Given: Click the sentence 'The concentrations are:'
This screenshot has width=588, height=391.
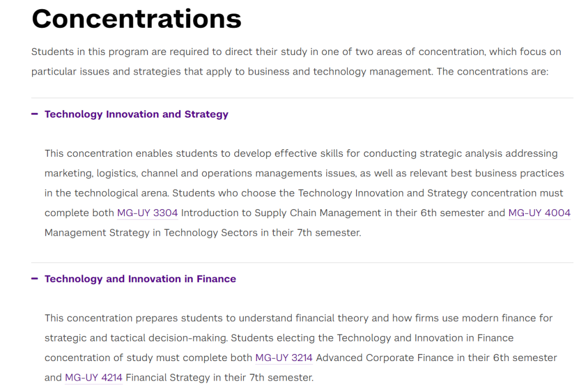Looking at the screenshot, I should click(492, 72).
